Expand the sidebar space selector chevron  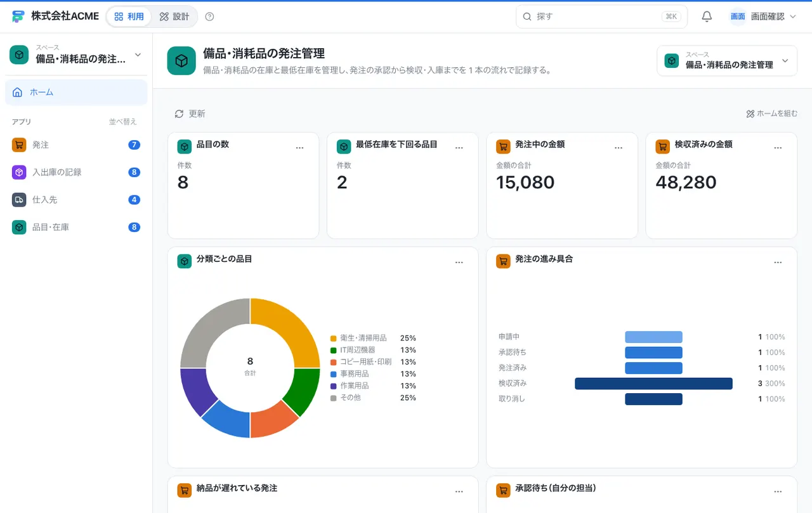tap(138, 55)
